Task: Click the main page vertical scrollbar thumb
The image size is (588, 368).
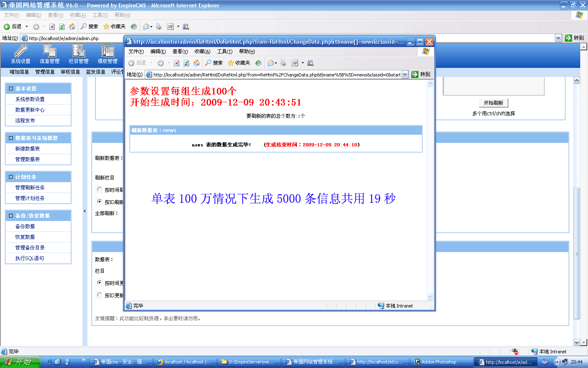Action: tap(577, 254)
